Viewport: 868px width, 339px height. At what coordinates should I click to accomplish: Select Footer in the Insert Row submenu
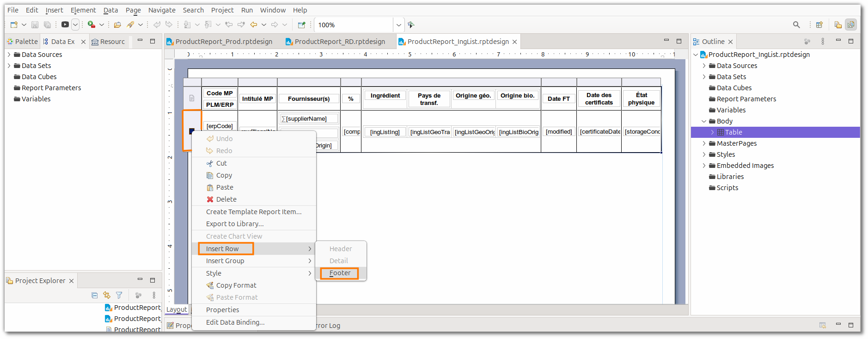tap(340, 273)
